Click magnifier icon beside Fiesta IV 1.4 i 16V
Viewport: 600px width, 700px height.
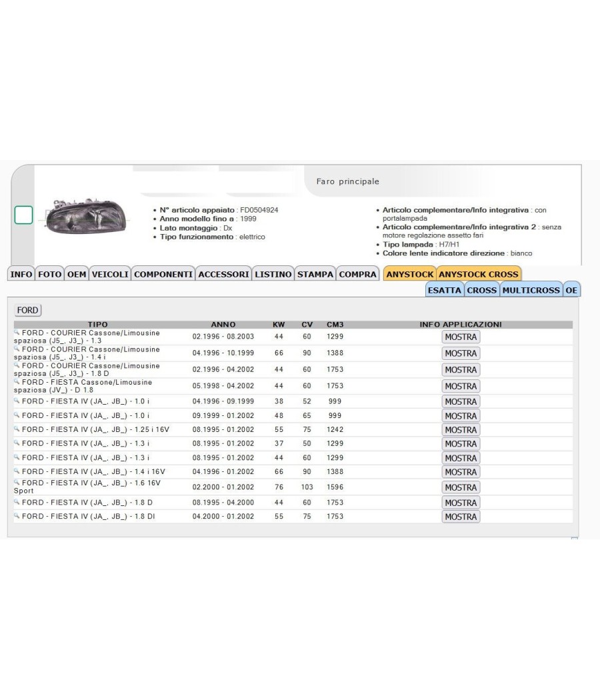17,471
